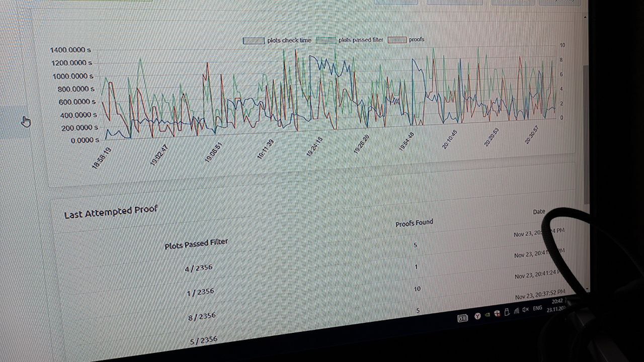
Task: Open the NVIDIA tray icon
Action: pyautogui.click(x=487, y=315)
